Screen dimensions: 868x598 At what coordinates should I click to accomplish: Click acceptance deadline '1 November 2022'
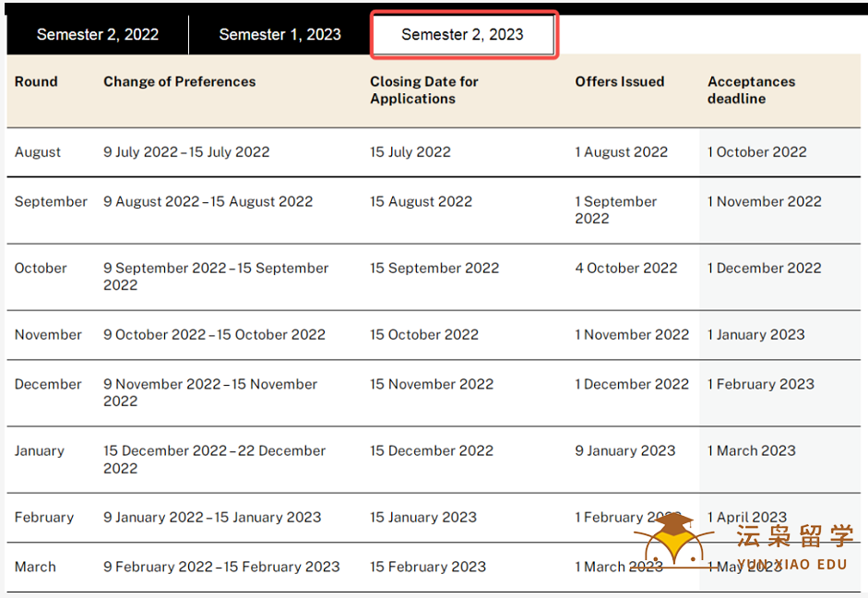pyautogui.click(x=765, y=201)
